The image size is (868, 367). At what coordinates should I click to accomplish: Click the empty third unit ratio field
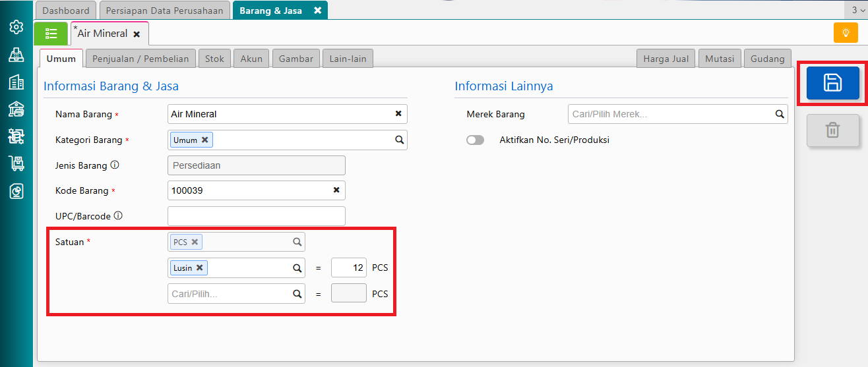coord(349,293)
